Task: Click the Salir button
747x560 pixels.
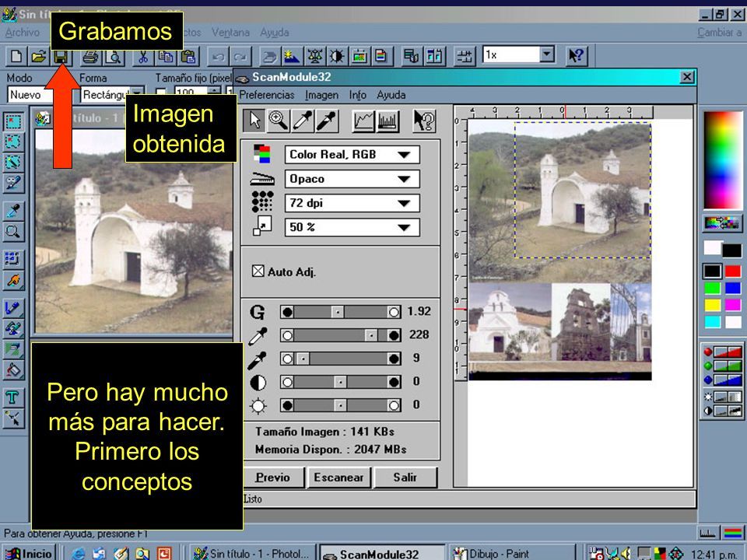Action: pyautogui.click(x=405, y=477)
